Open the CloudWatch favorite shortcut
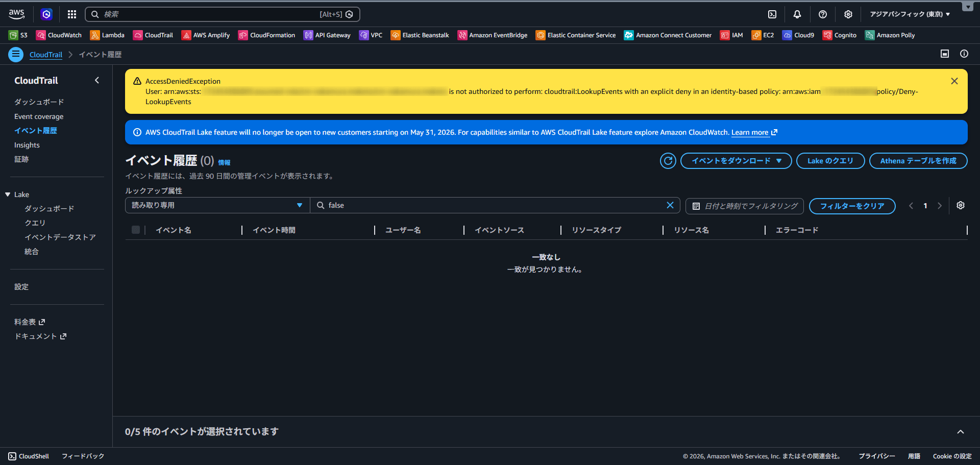This screenshot has width=980, height=465. point(59,35)
